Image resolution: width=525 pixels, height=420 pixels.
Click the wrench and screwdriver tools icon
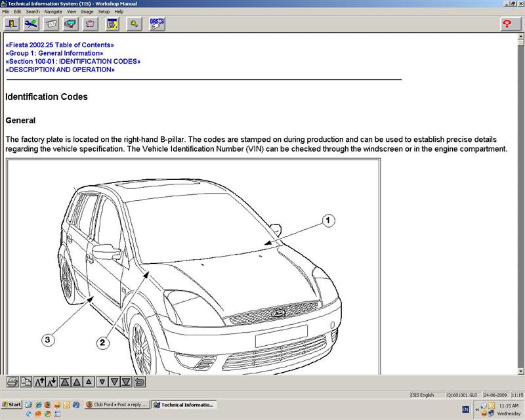[x=31, y=24]
